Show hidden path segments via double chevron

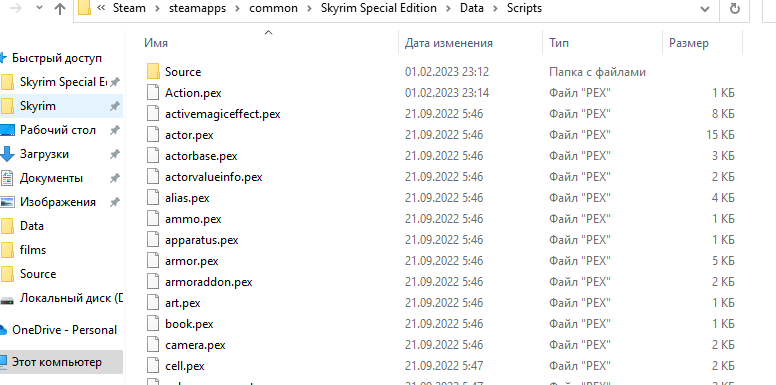click(101, 8)
